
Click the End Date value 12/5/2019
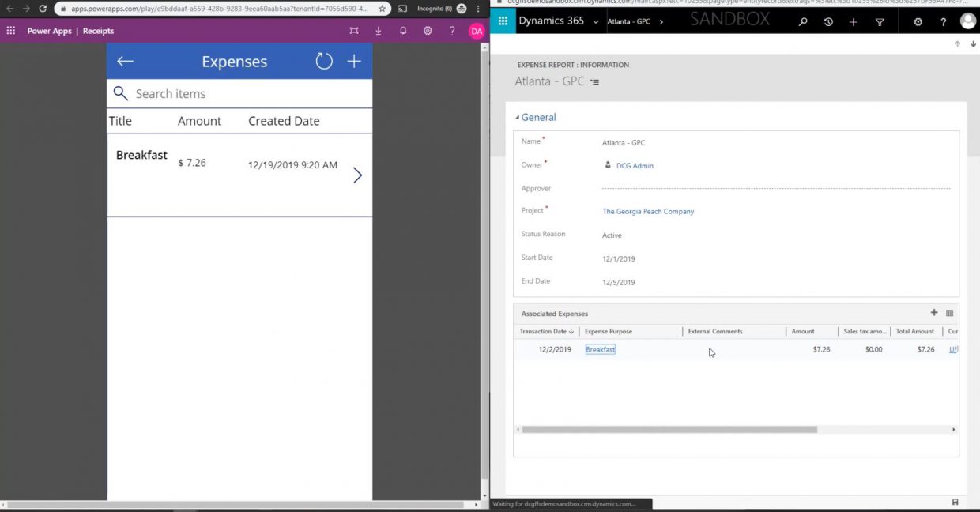tap(619, 283)
